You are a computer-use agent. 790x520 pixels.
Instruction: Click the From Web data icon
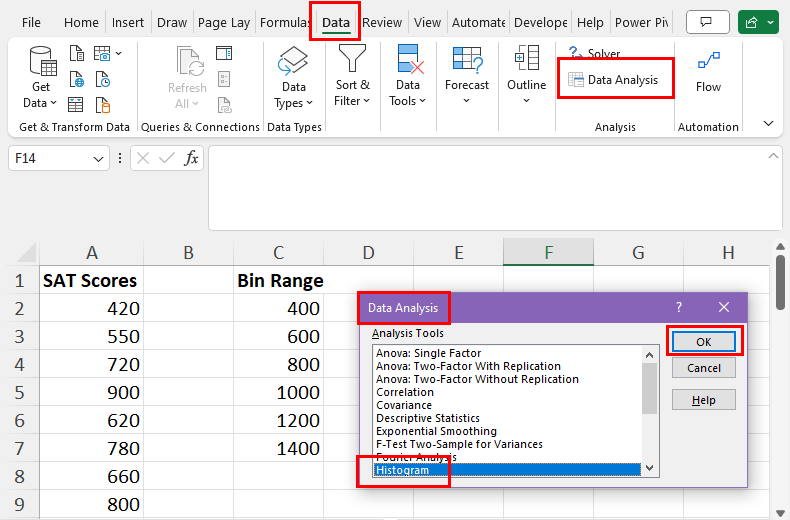tap(77, 80)
